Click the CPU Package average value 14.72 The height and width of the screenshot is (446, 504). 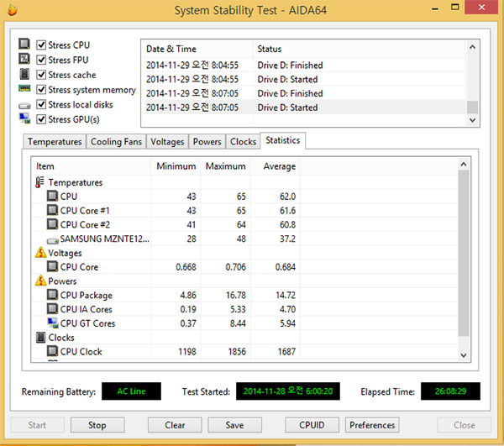click(286, 295)
